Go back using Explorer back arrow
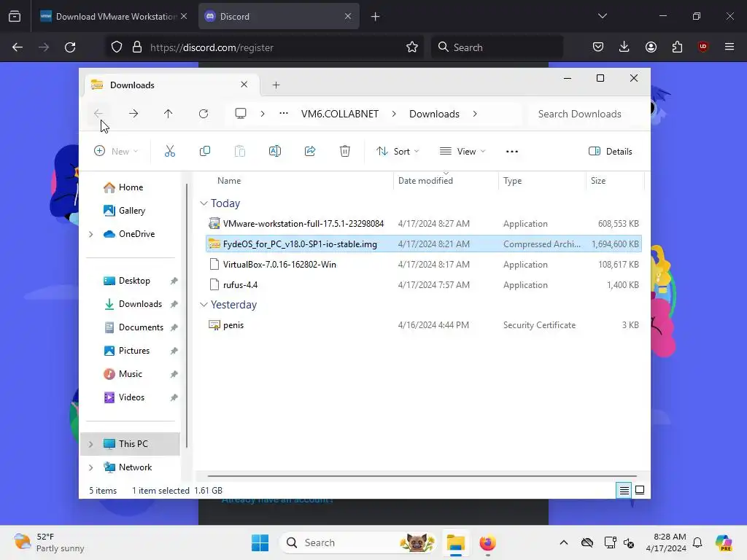Screen dimensions: 747x560 pyautogui.click(x=98, y=114)
